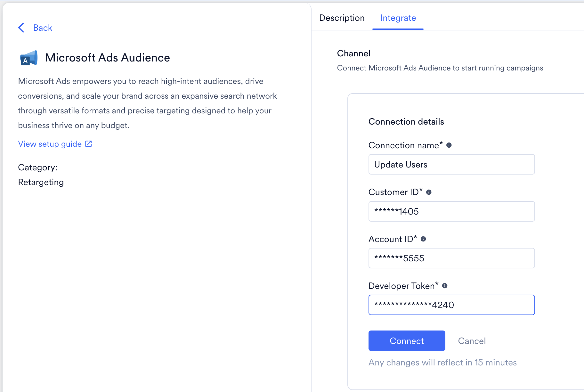
Task: Click info icon next to Account ID
Action: [423, 239]
